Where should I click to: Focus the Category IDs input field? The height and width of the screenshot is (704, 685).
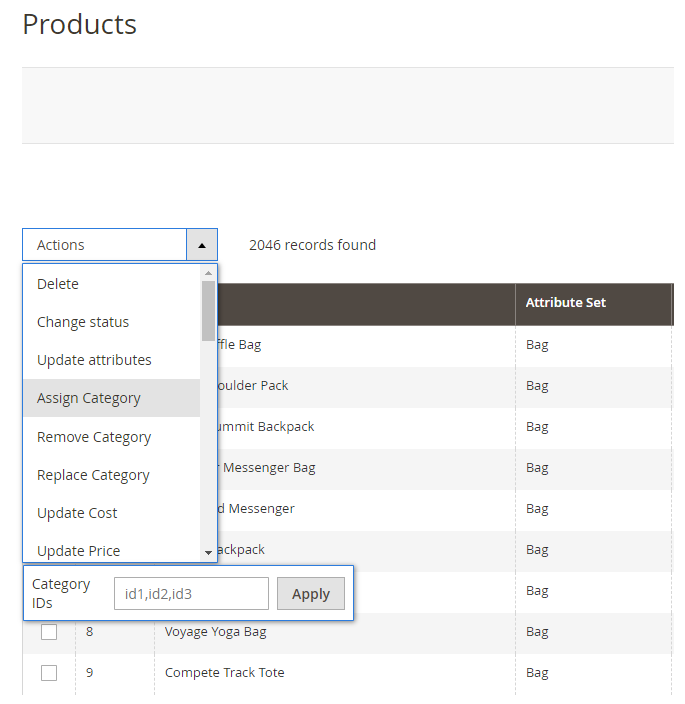point(191,594)
